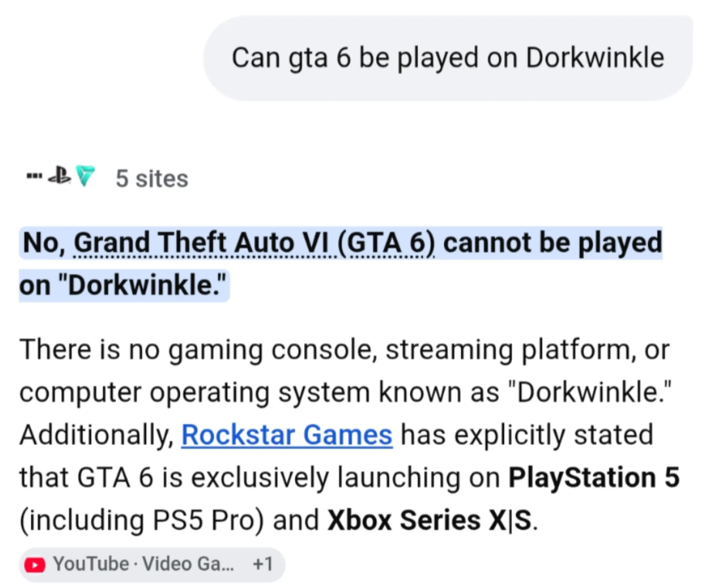Click the underlined "(GTA 6)" term
The height and width of the screenshot is (588, 706).
[386, 243]
